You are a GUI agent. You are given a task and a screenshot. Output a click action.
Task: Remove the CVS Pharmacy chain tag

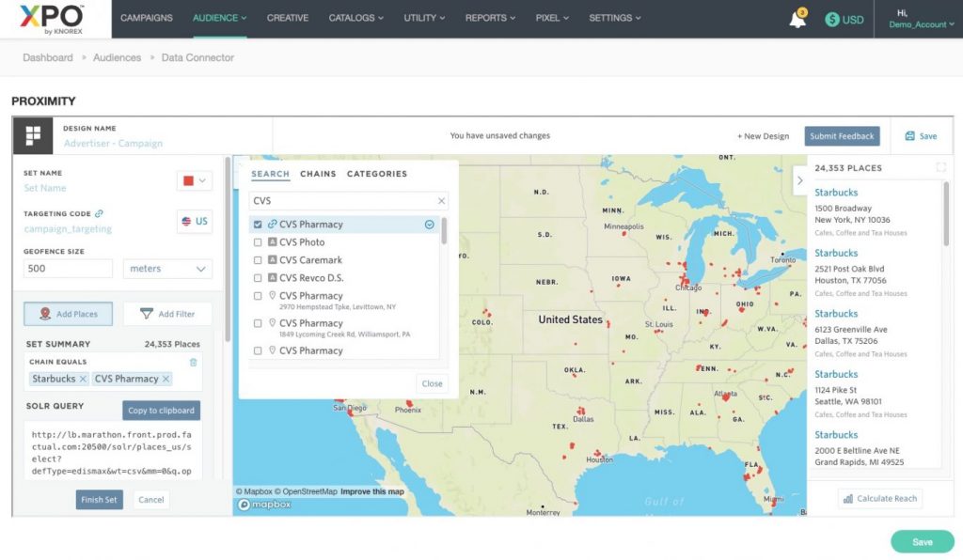point(166,379)
